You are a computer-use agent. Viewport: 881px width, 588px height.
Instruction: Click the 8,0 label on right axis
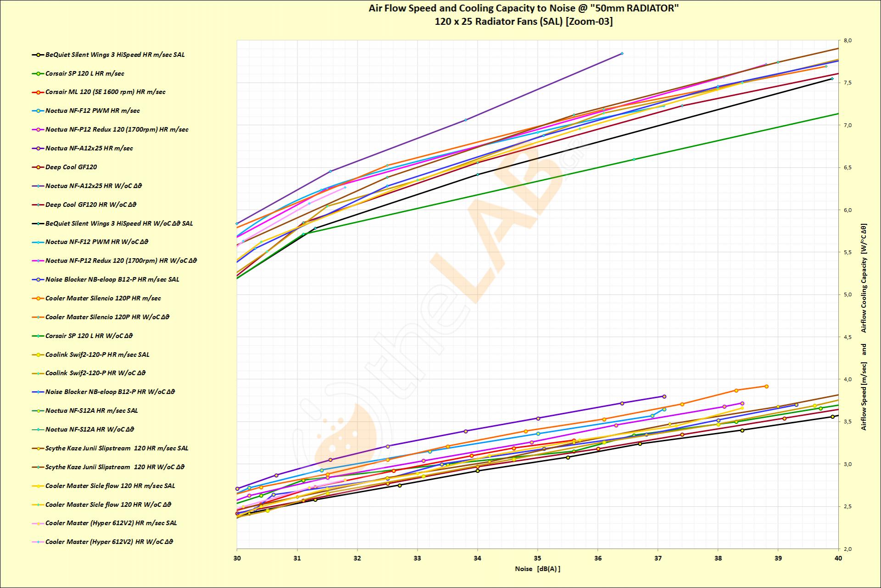pyautogui.click(x=848, y=41)
